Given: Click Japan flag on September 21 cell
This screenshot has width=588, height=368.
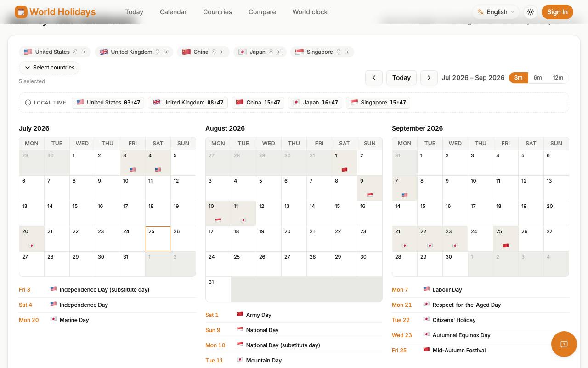Looking at the screenshot, I should pyautogui.click(x=405, y=246).
